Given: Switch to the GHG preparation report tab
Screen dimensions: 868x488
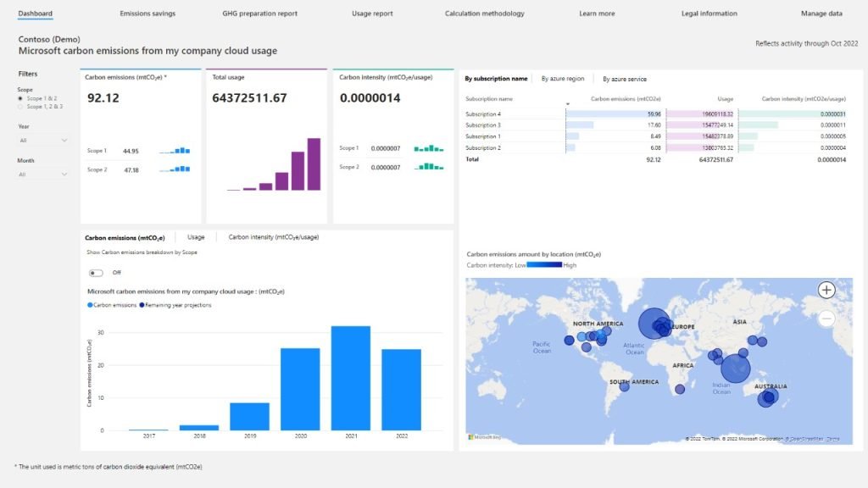Looking at the screenshot, I should 259,14.
